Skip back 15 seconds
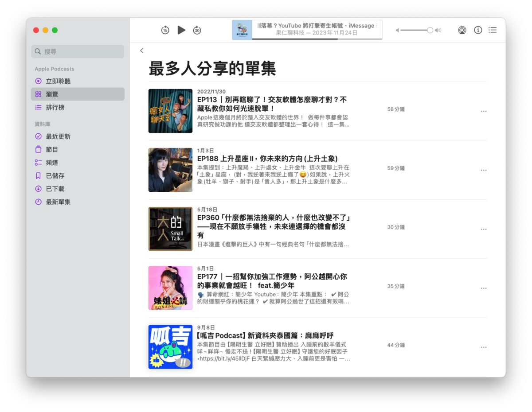Viewport: 532px width, 412px height. [x=165, y=30]
